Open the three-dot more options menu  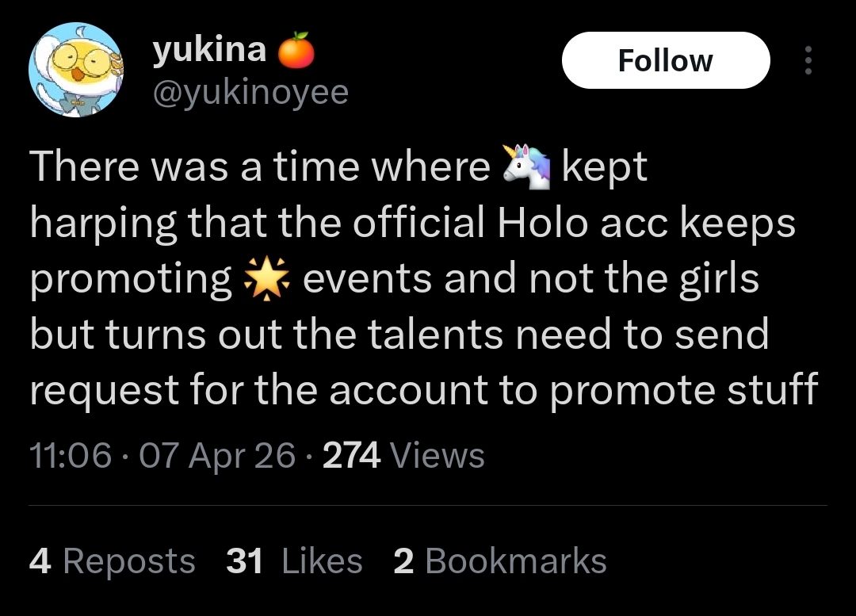pyautogui.click(x=808, y=60)
